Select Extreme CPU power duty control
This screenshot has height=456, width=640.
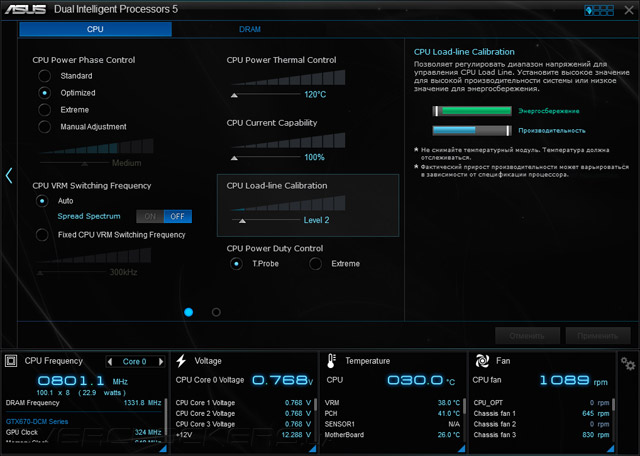315,264
